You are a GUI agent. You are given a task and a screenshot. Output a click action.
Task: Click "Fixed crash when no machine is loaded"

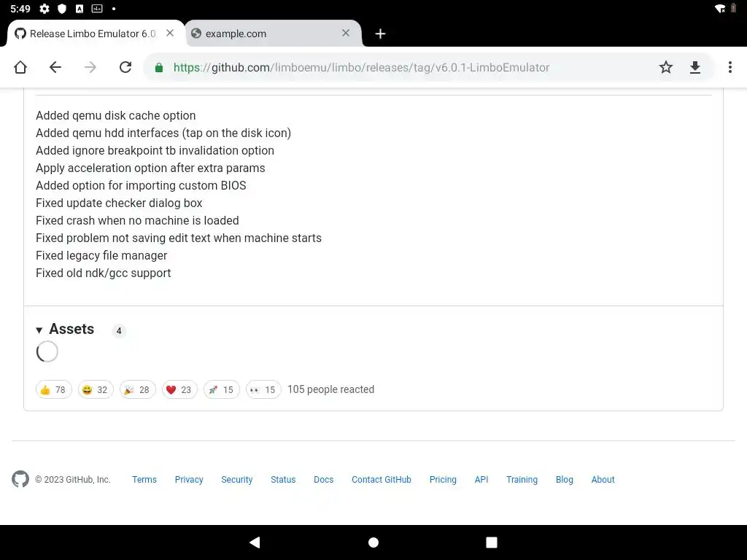point(137,221)
